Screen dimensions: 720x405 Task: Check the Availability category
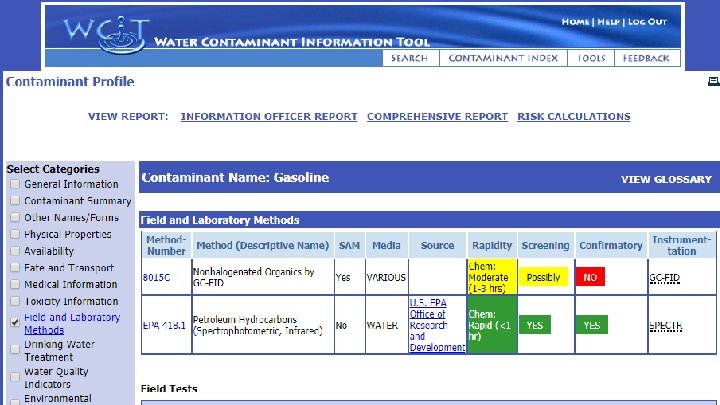click(15, 251)
